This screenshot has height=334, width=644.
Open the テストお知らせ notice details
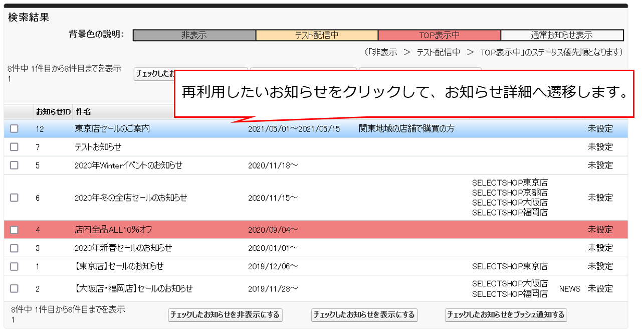98,147
